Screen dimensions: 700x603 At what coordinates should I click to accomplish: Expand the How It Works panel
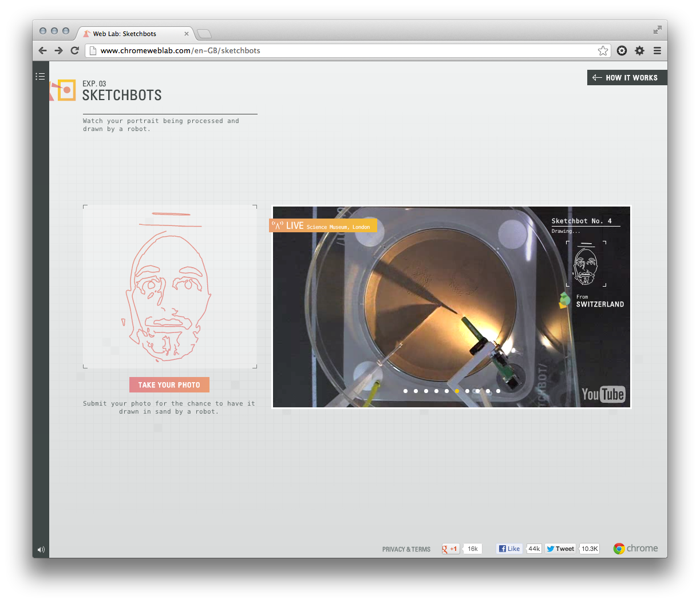626,78
